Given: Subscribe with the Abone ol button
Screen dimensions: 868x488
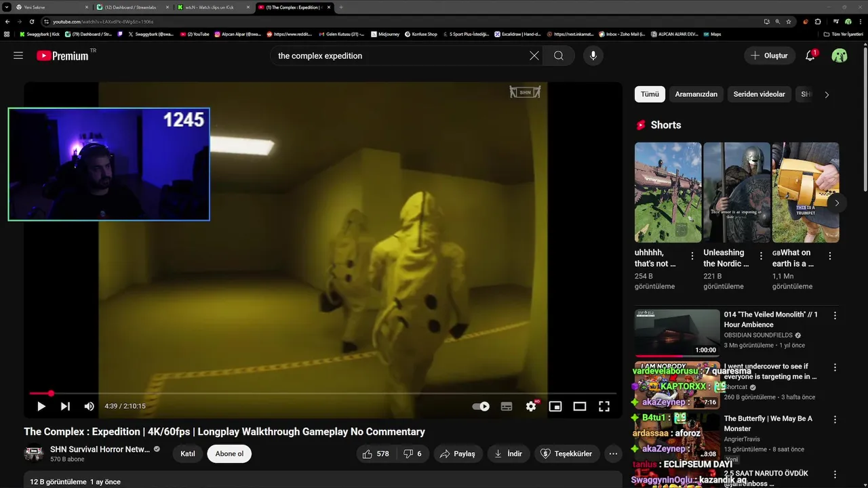Looking at the screenshot, I should [229, 454].
